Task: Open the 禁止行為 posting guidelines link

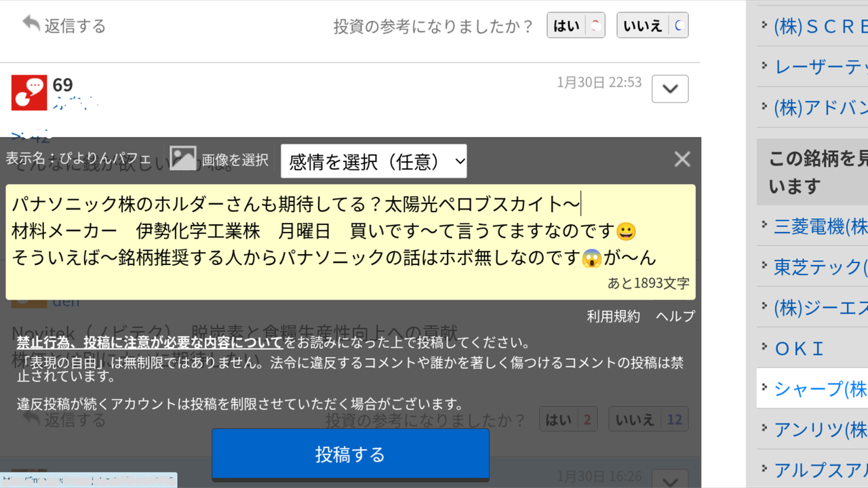Action: [146, 344]
